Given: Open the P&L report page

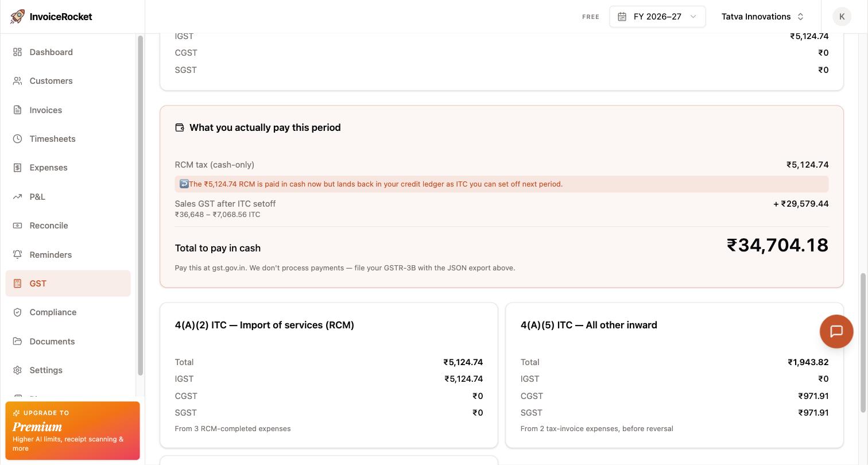Looking at the screenshot, I should click(x=68, y=197).
